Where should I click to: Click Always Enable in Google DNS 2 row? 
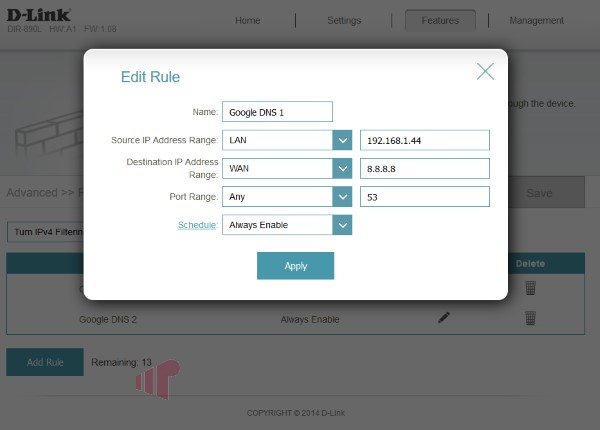point(310,319)
